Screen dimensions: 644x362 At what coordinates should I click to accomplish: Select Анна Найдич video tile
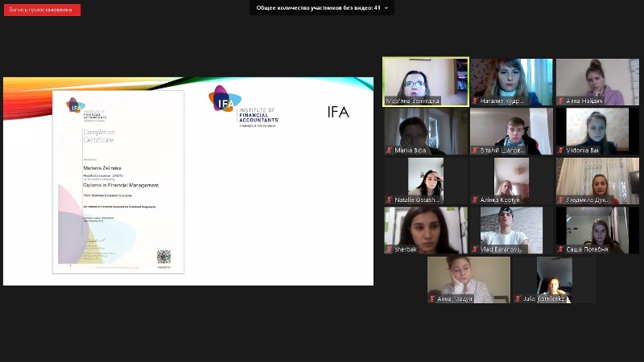[x=597, y=82]
